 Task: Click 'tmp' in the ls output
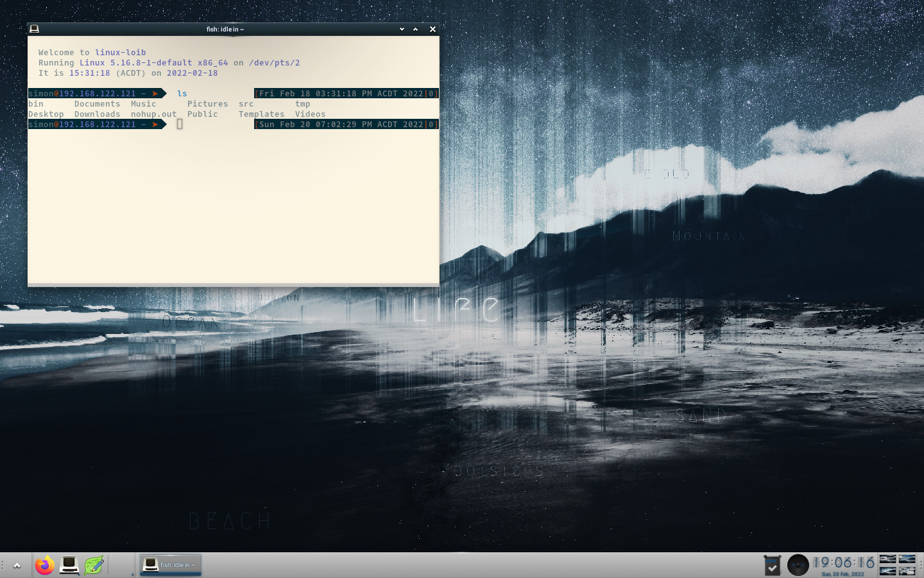[x=303, y=103]
